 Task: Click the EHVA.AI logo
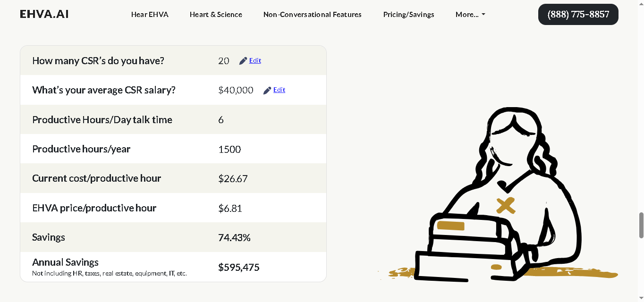point(44,14)
